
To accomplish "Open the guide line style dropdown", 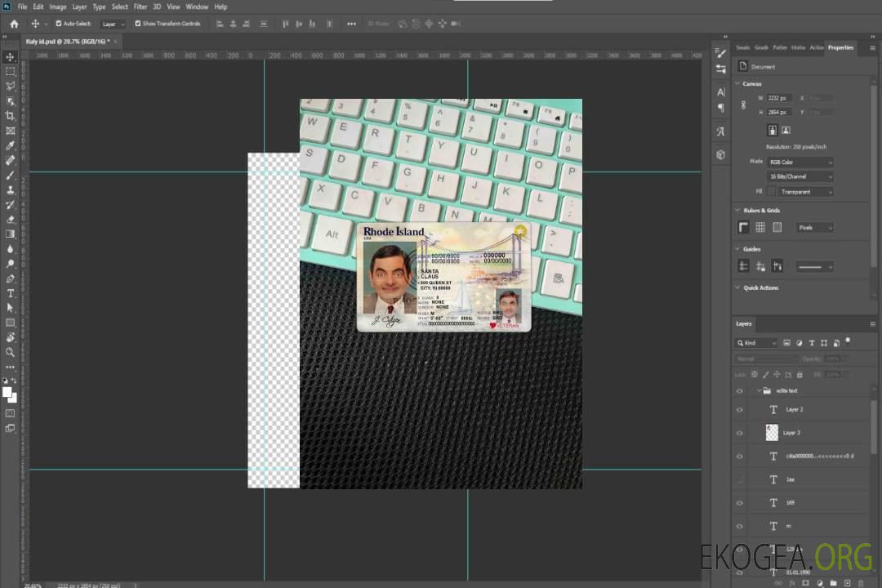I will pos(815,267).
